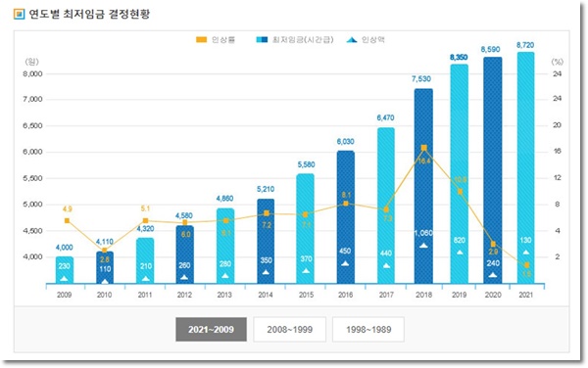This screenshot has width=588, height=368.
Task: Click the rate marker on 2019 bar
Action: (461, 192)
